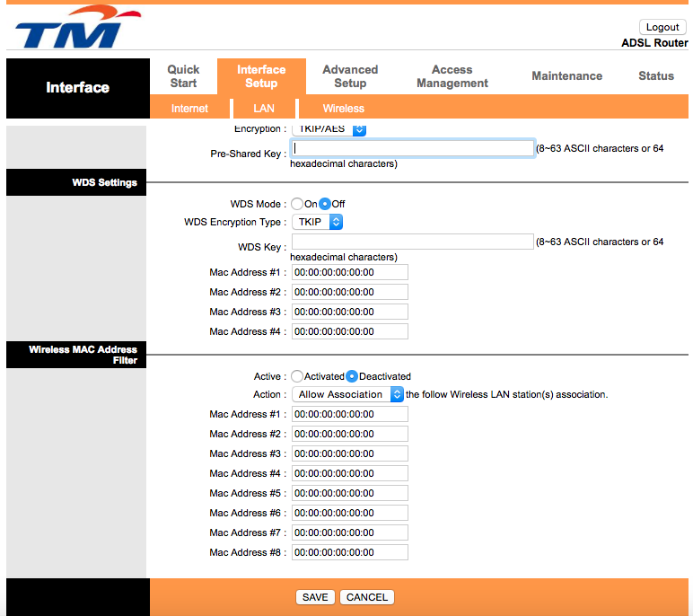Screen dimensions: 693x616
Task: Edit WDS Mac Address #1 field
Action: [349, 272]
